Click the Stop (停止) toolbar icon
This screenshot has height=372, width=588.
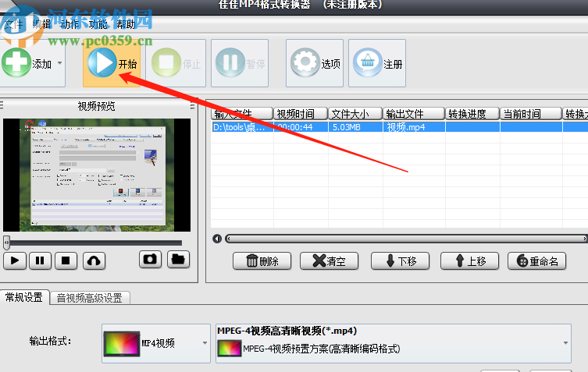click(166, 62)
